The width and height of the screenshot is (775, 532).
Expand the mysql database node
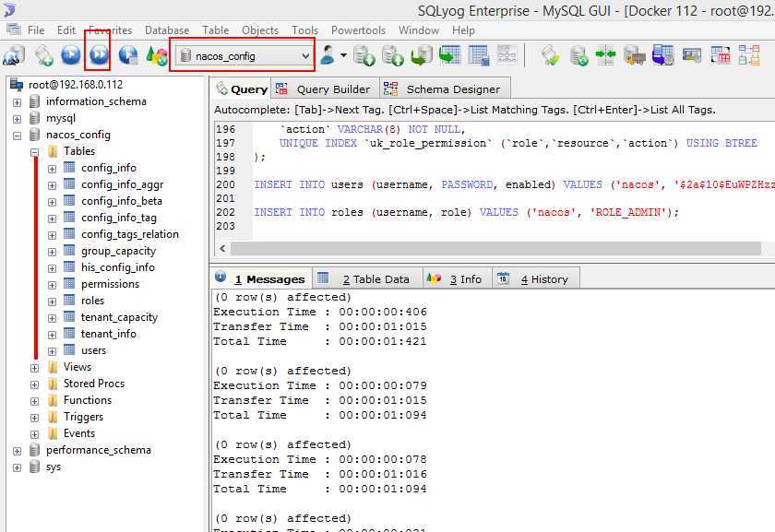click(18, 119)
